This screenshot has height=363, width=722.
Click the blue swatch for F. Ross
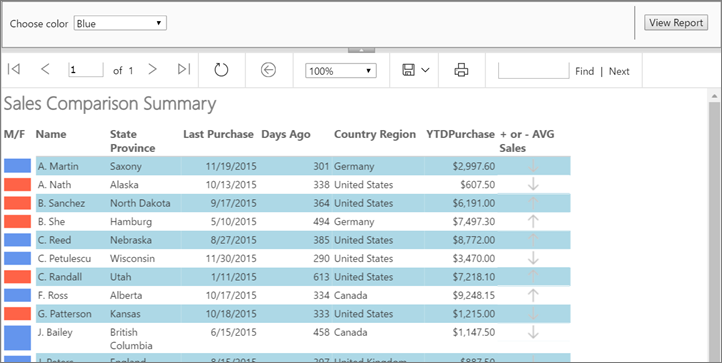point(17,295)
